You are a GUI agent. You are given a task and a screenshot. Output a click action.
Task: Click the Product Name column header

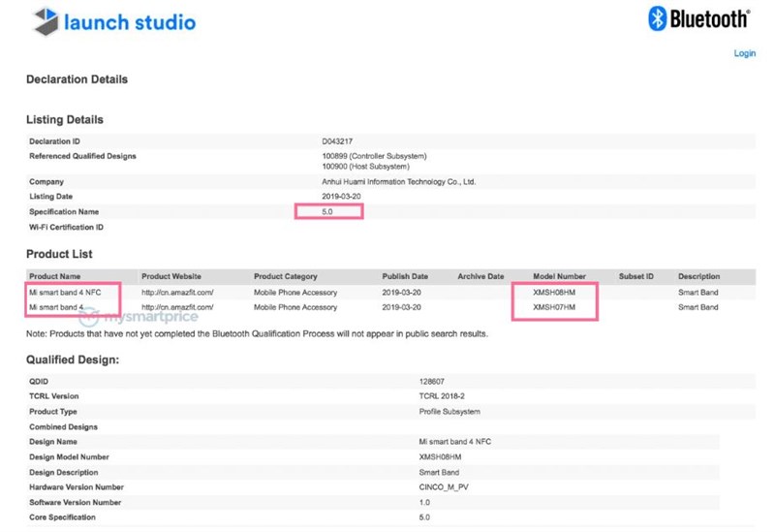(54, 276)
